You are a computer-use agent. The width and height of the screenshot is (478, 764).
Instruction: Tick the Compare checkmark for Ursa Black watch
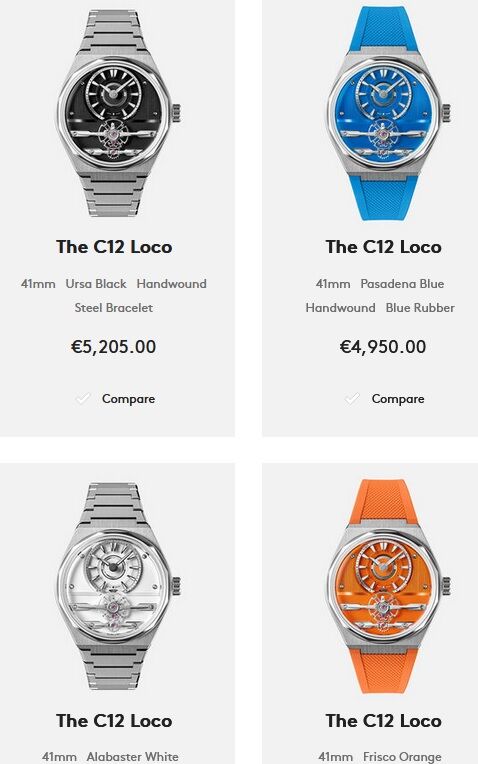(83, 399)
